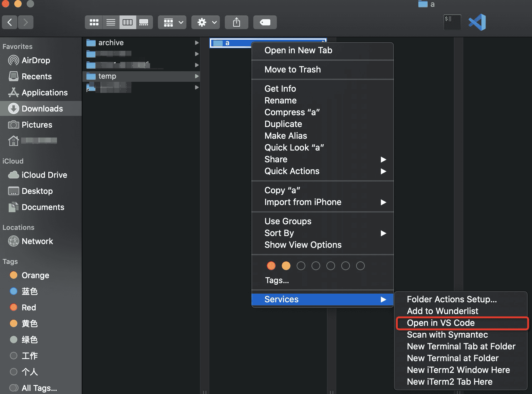Open iCloud Drive in the sidebar
Screen dimensions: 532x394
tap(41, 175)
